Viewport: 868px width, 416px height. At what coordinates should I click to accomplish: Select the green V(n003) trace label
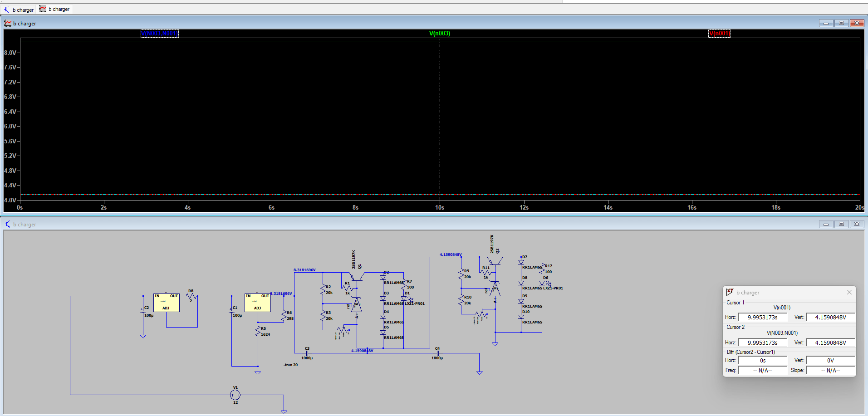439,33
